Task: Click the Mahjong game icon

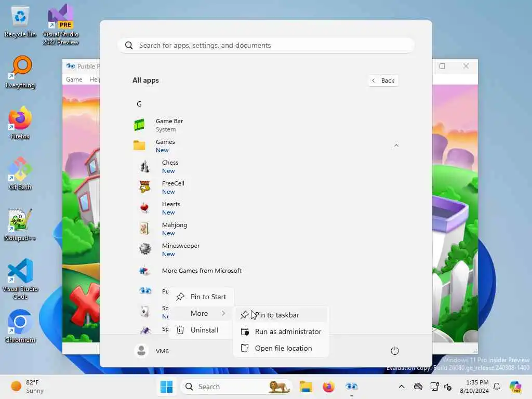Action: coord(145,229)
